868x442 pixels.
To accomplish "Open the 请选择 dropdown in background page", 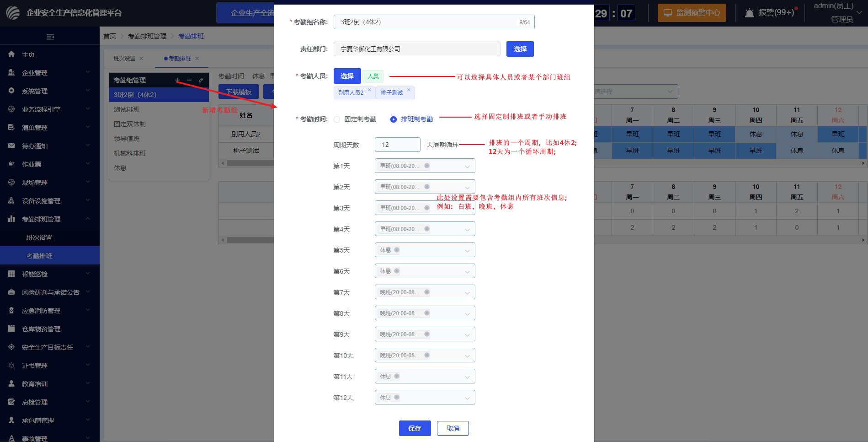I will (x=636, y=92).
